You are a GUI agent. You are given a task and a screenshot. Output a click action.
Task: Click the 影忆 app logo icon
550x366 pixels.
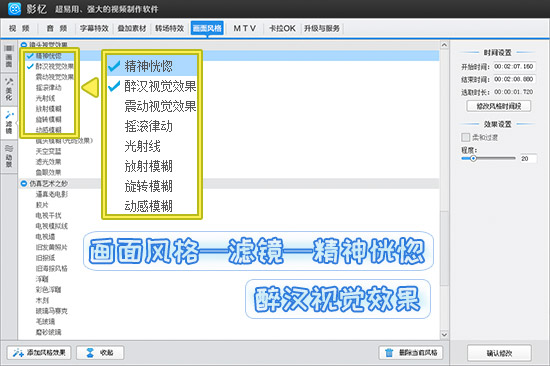[14, 8]
